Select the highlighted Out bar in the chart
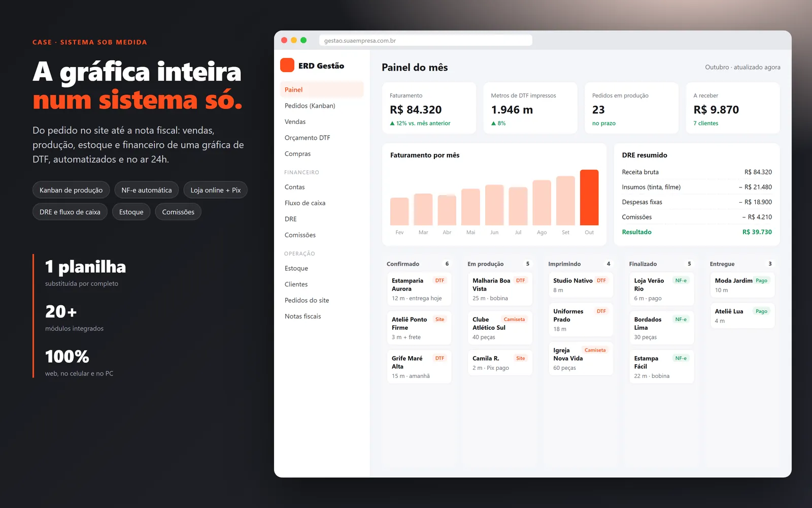Screen dimensions: 812x508 (589, 197)
